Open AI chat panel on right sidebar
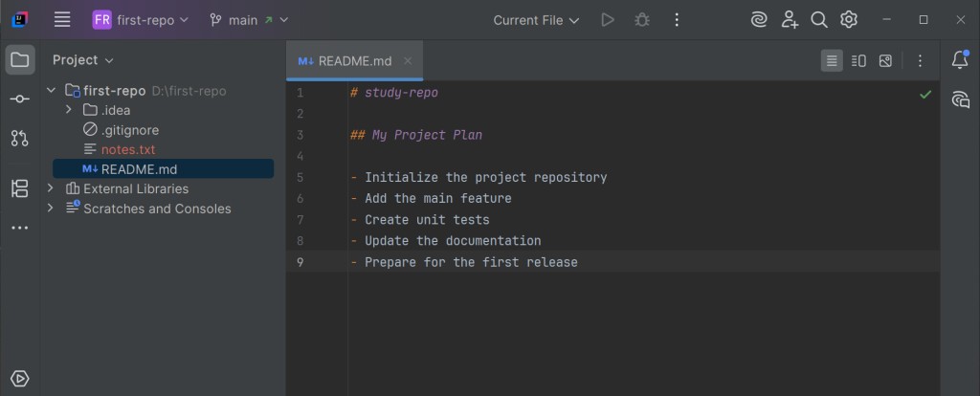980x396 pixels. pos(960,99)
